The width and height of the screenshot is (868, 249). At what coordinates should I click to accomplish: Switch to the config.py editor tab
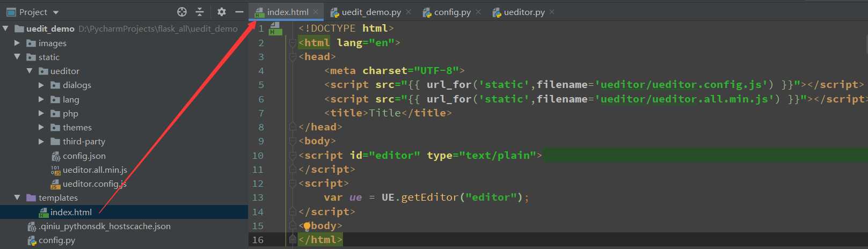(x=453, y=12)
